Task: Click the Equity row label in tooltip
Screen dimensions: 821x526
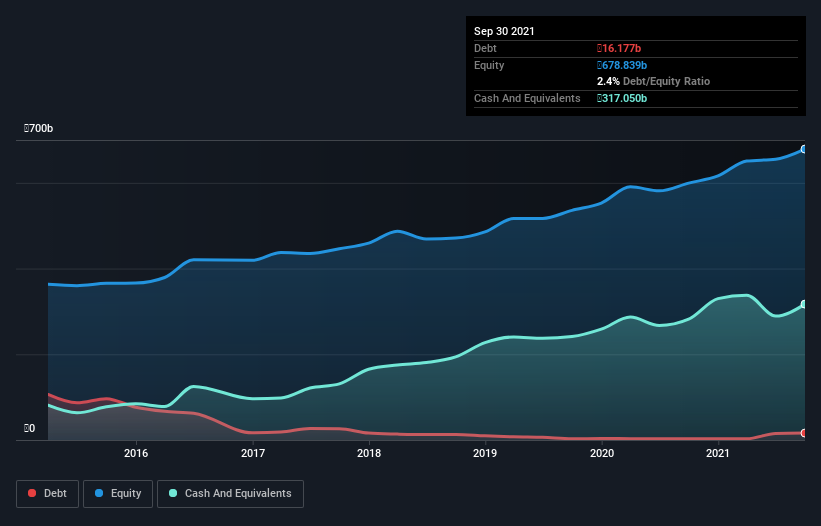Action: (x=489, y=65)
